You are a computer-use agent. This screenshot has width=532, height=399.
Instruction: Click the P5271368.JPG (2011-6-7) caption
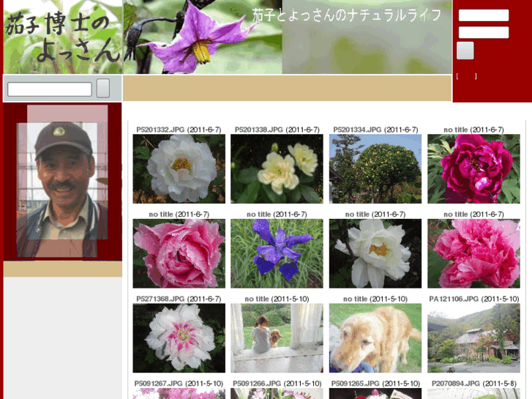tap(179, 299)
